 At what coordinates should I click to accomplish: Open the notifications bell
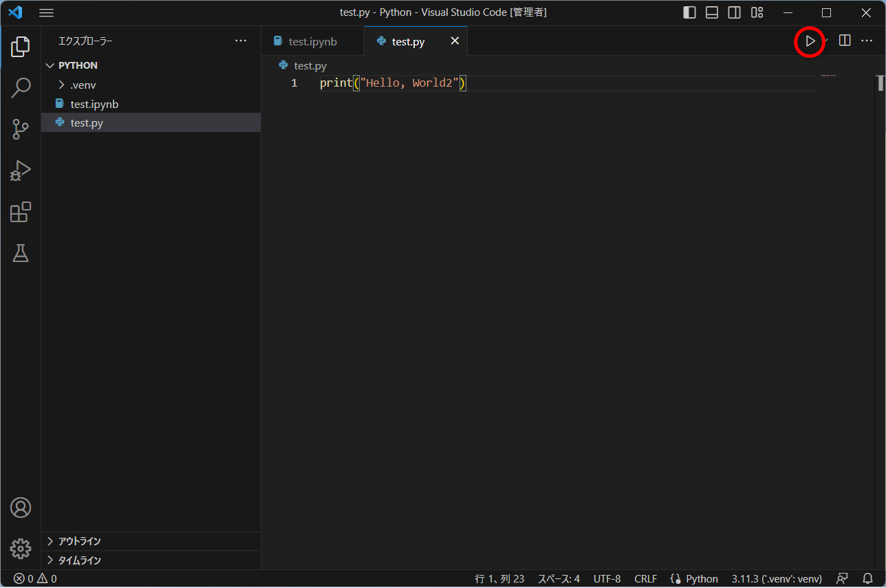(867, 578)
